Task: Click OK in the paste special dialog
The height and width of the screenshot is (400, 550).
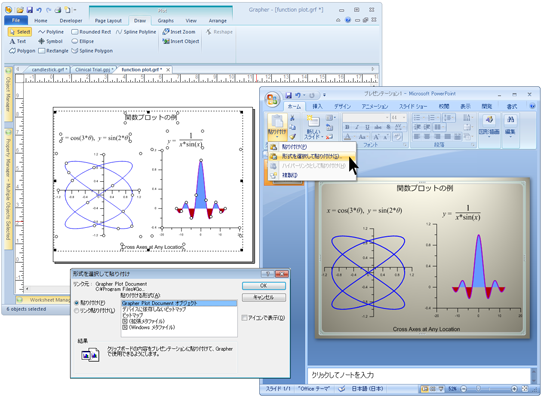Action: point(264,286)
